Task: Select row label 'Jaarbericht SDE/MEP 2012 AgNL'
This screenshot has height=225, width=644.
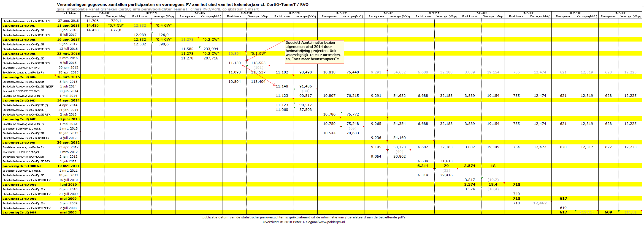Action: pos(21,129)
